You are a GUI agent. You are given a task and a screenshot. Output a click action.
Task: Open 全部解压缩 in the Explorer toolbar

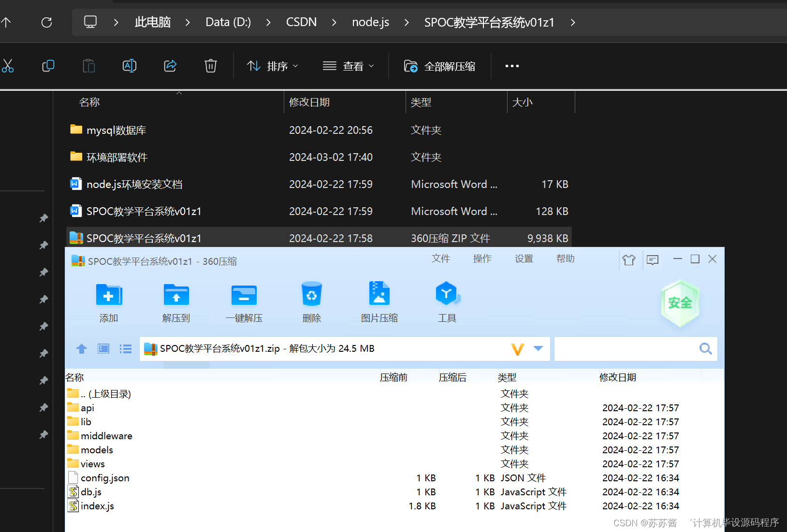440,66
